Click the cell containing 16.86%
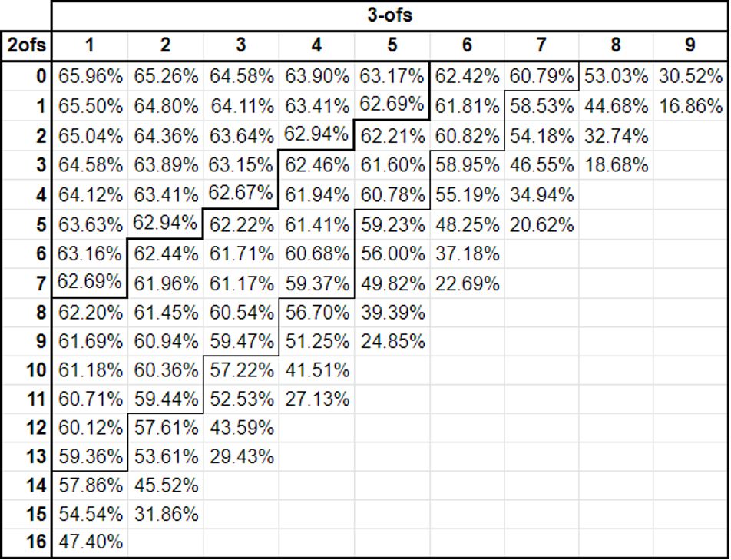The width and height of the screenshot is (731, 560). pos(690,106)
